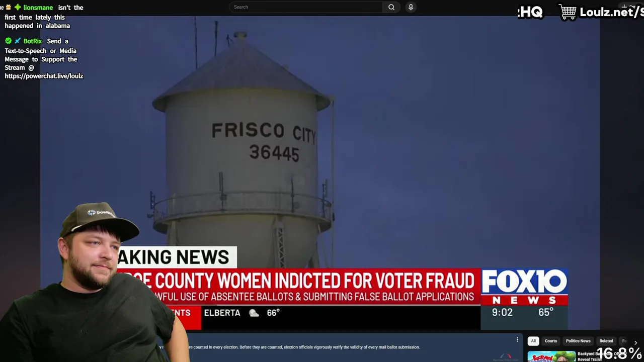Select the Courts filter chip
This screenshot has width=644, height=362.
click(551, 341)
